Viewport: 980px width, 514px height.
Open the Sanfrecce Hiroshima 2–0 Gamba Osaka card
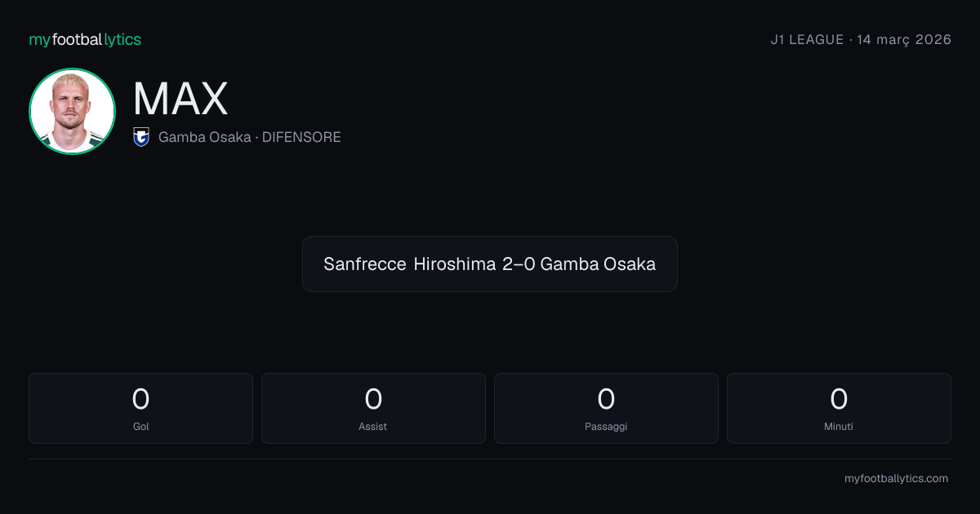coord(490,264)
